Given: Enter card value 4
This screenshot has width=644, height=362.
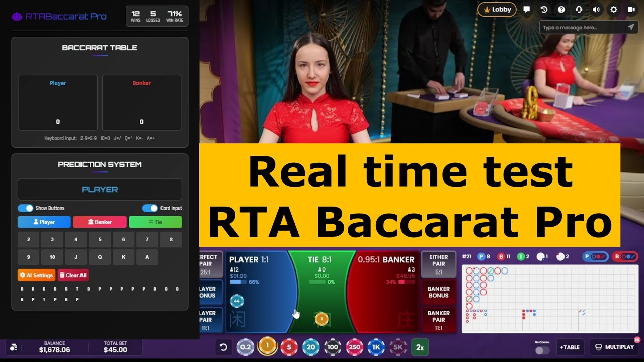Looking at the screenshot, I should click(x=76, y=240).
